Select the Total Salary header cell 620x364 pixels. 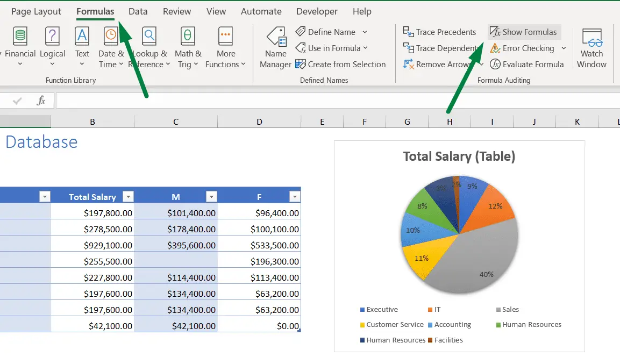tap(92, 196)
